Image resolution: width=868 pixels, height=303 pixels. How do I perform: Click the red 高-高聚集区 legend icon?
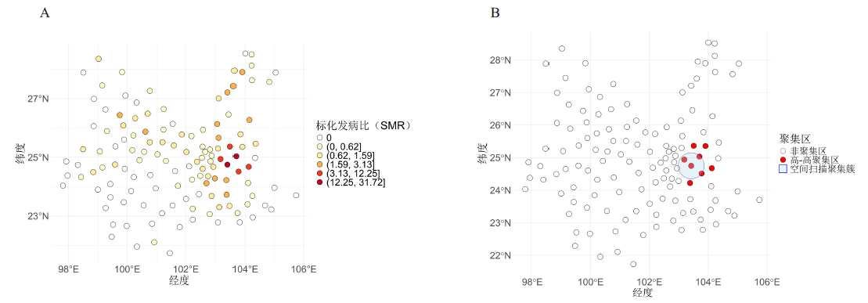(783, 160)
